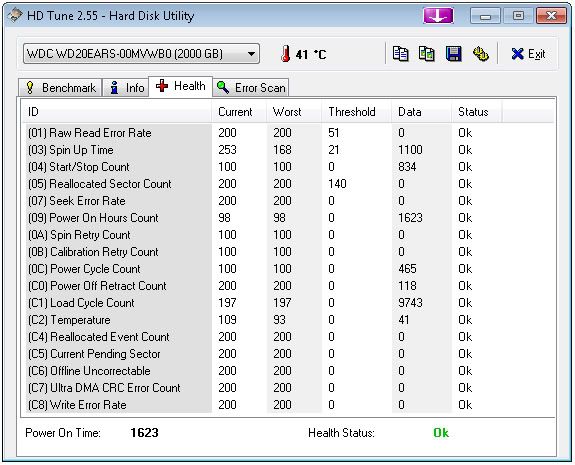Open the WDC WD20EARS drive dropdown
The image size is (575, 465).
click(141, 54)
